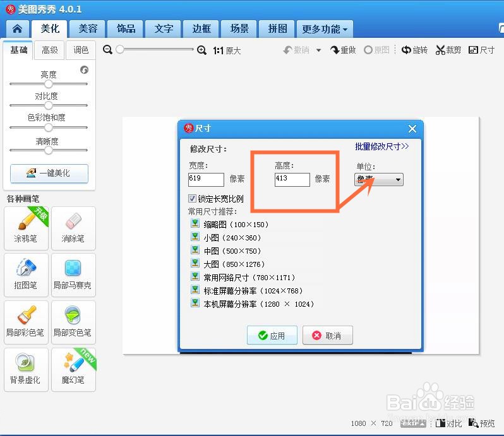
Task: Open the undo history dropdown arrow
Action: tap(318, 50)
